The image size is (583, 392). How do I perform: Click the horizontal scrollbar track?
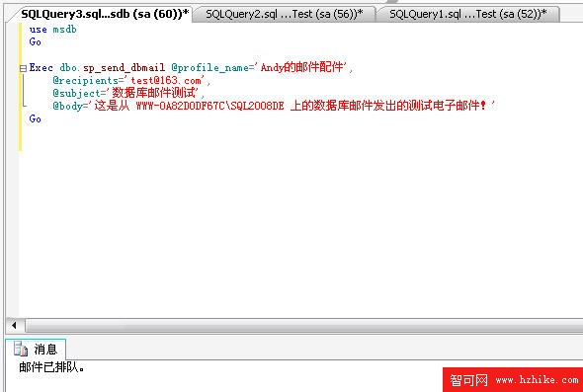coord(304,326)
